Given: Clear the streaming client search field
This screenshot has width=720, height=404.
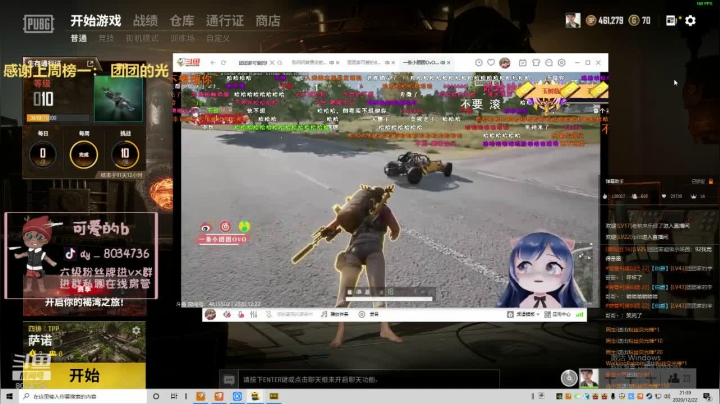Looking at the screenshot, I should click(x=272, y=62).
